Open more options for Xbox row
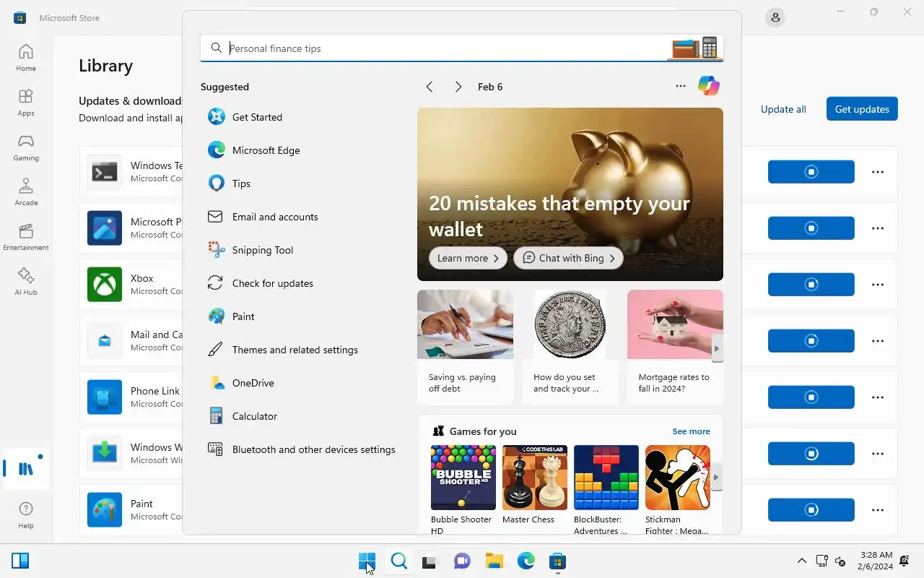 [878, 285]
